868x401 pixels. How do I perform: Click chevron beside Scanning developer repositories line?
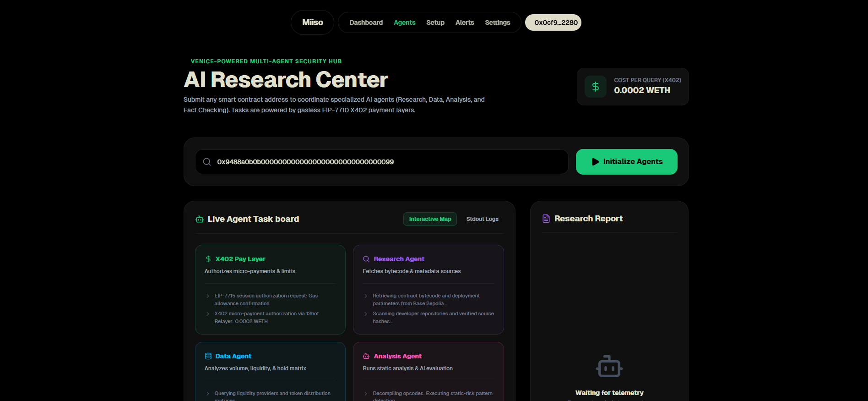[x=366, y=314]
